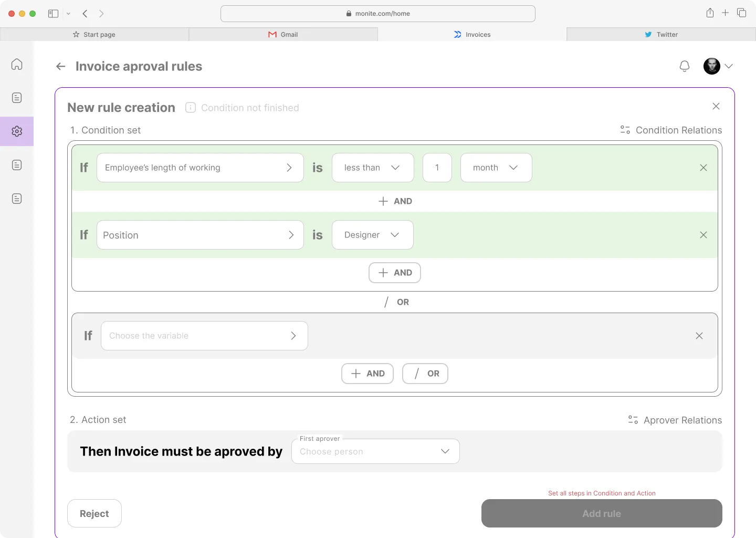This screenshot has width=756, height=538.
Task: Go back using the arrow beside Invoice aproval rules
Action: point(61,66)
